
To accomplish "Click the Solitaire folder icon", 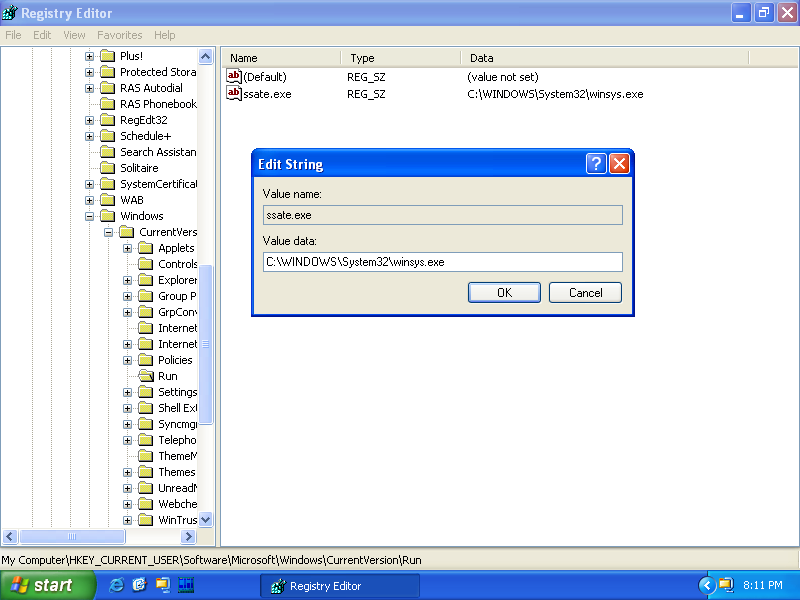I will click(108, 168).
